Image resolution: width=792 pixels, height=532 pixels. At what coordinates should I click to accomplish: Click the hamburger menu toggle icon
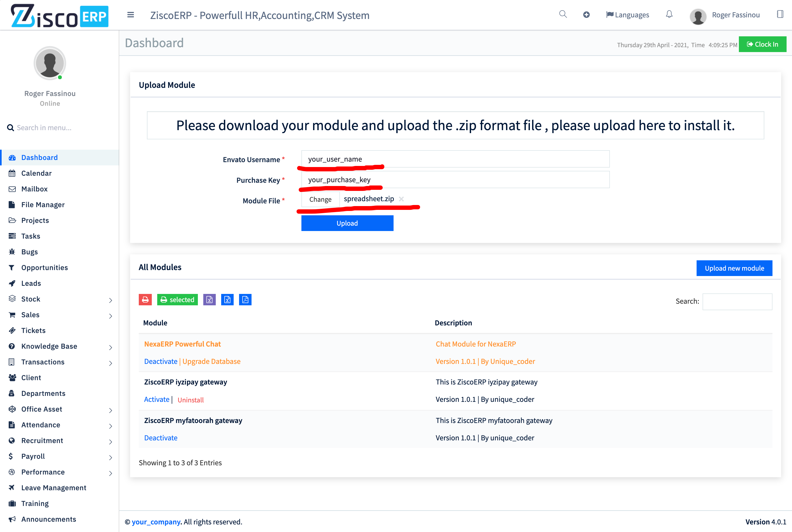click(131, 15)
